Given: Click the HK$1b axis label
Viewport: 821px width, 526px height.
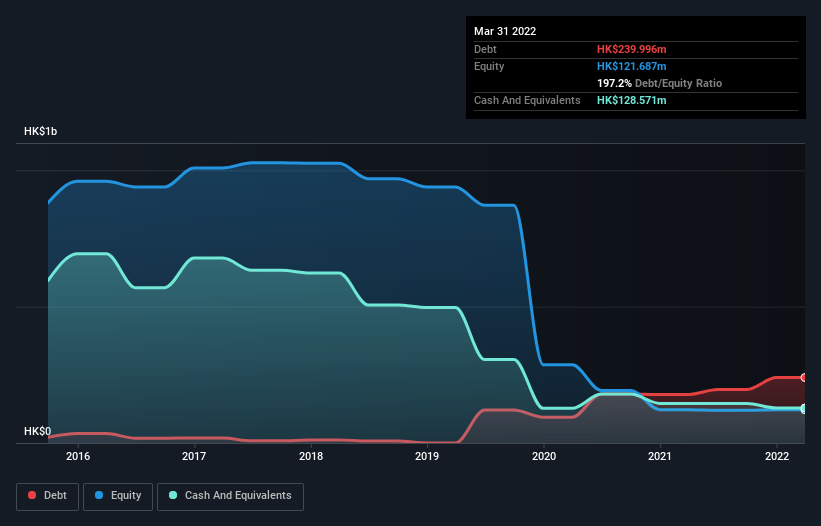Looking at the screenshot, I should [x=40, y=131].
